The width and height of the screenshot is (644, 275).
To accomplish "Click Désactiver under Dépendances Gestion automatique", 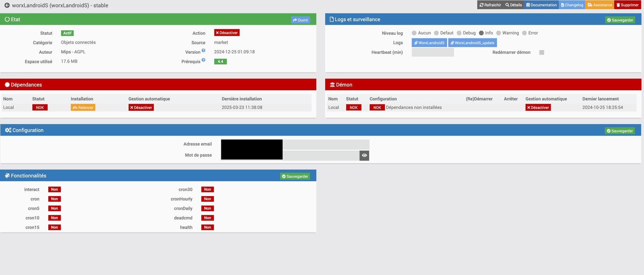I will click(x=141, y=107).
